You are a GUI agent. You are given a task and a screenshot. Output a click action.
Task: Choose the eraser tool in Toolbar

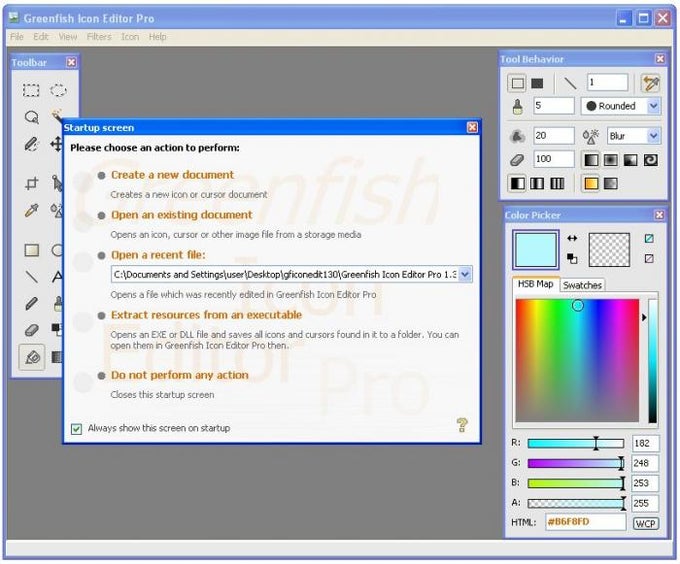[x=31, y=330]
